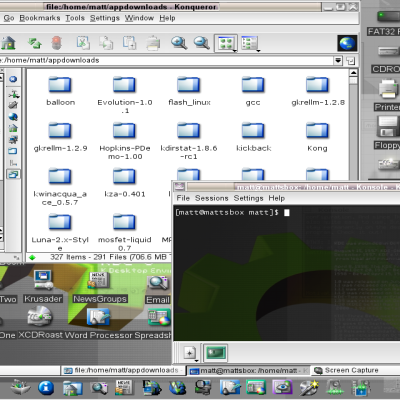Open the Root Directory tree sidebar tab
This screenshot has width=400, height=400.
click(x=13, y=163)
